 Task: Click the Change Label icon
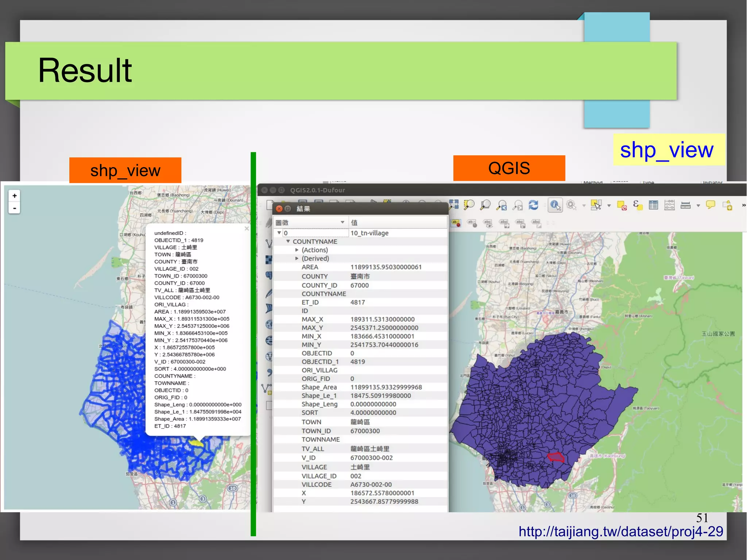pyautogui.click(x=537, y=223)
